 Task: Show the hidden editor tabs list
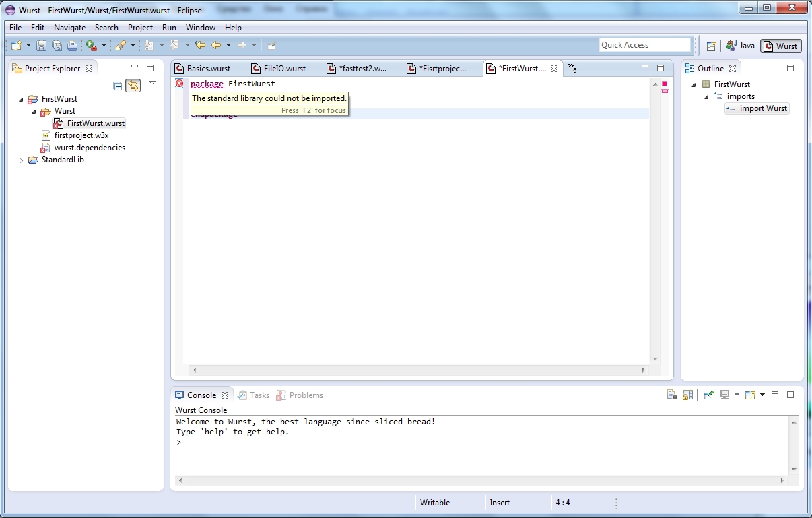coord(572,68)
